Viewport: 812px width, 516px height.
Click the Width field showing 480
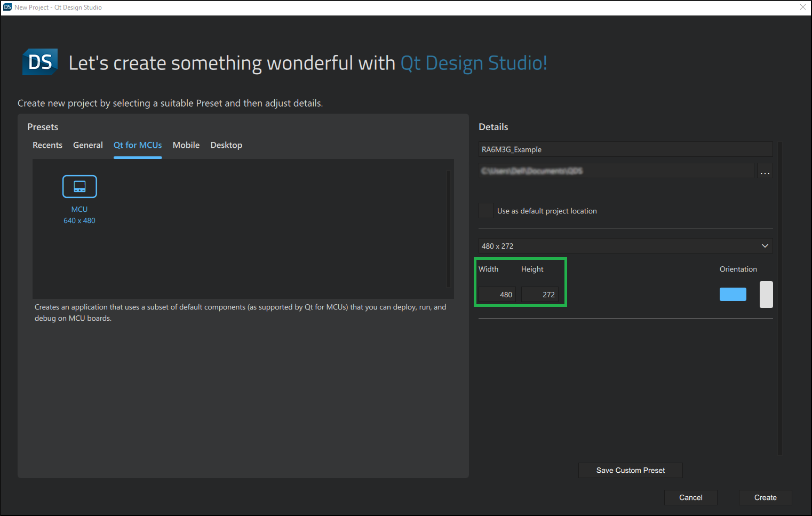pos(497,295)
